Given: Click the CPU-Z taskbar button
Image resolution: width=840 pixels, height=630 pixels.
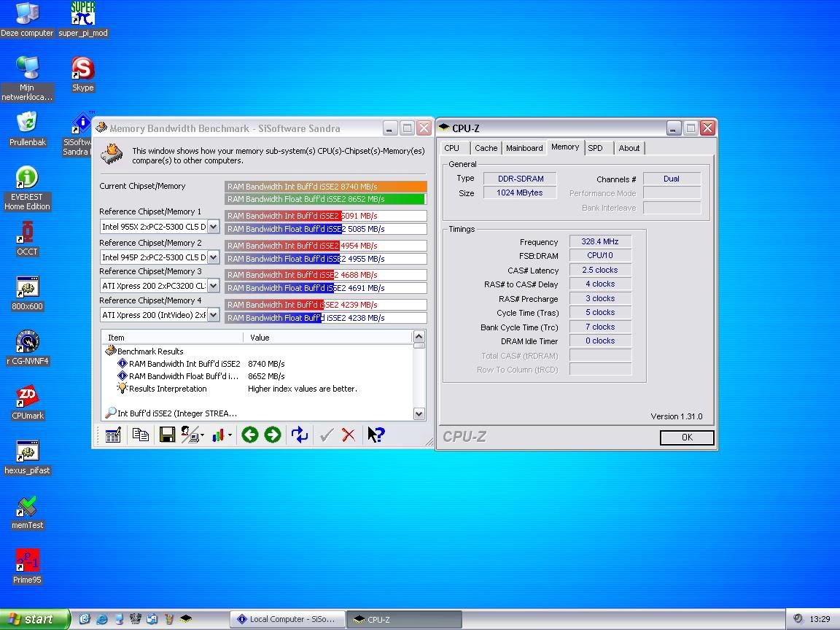Looking at the screenshot, I should pos(405,619).
